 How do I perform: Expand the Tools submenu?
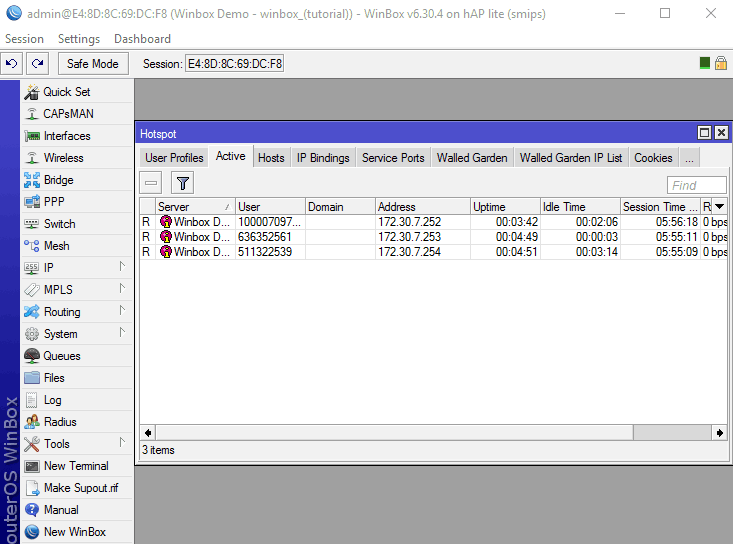tap(122, 443)
